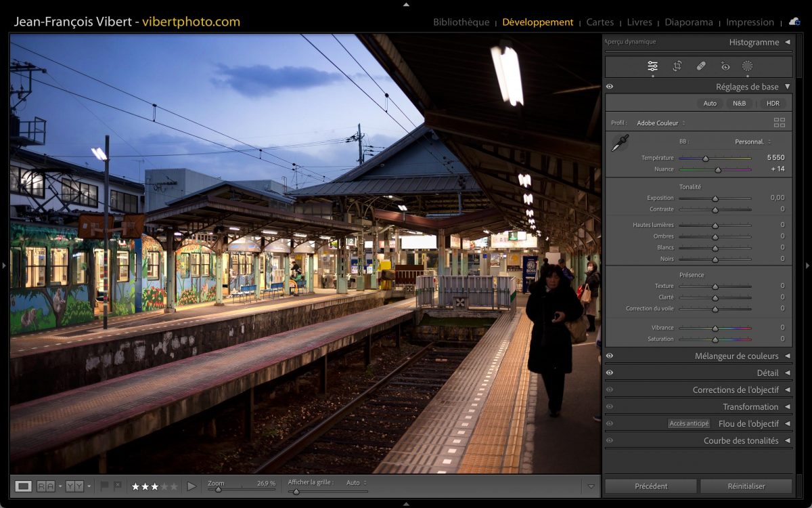Image resolution: width=812 pixels, height=508 pixels.
Task: Pick the white balance eyedropper
Action: [619, 143]
